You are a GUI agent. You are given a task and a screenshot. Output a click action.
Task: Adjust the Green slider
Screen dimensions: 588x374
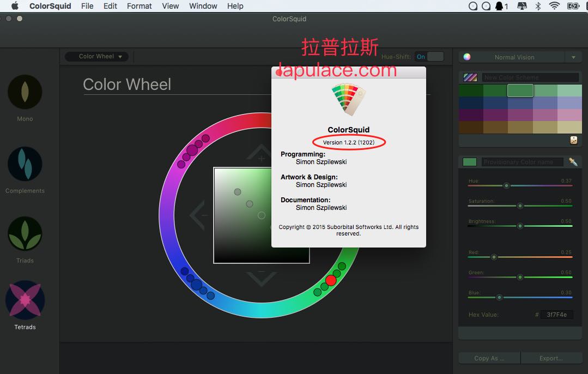520,277
